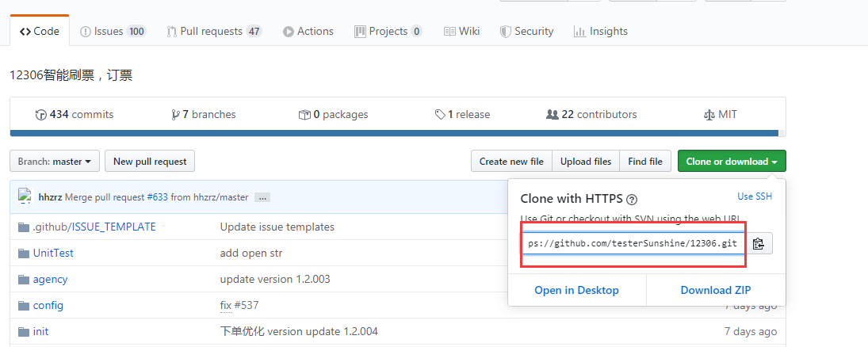Click the Wiki book icon
868x347 pixels.
(449, 32)
